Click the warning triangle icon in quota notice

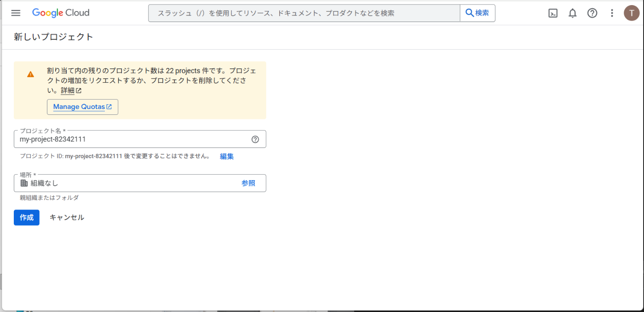point(30,73)
